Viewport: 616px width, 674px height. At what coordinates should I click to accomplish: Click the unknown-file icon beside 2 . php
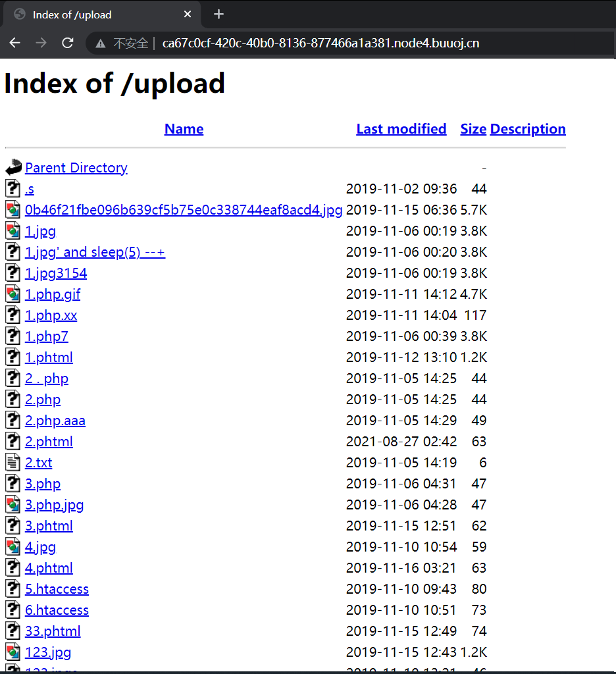point(13,378)
